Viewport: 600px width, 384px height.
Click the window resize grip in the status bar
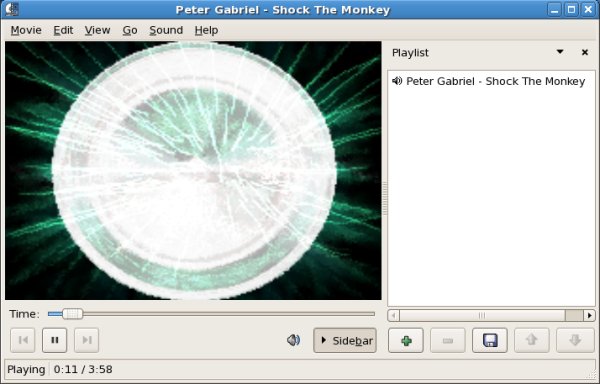(x=592, y=374)
